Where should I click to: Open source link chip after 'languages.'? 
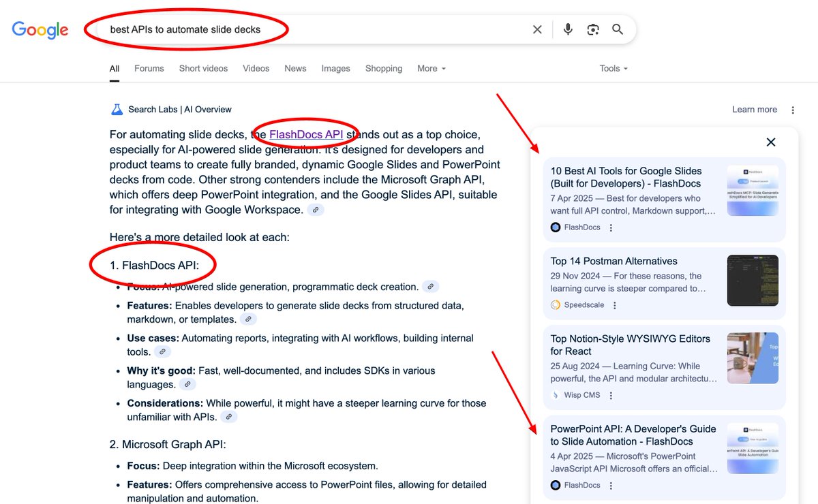tap(187, 385)
